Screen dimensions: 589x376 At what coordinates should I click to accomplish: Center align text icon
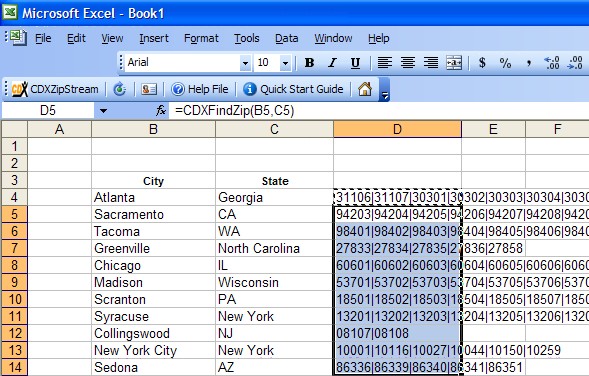tap(408, 63)
